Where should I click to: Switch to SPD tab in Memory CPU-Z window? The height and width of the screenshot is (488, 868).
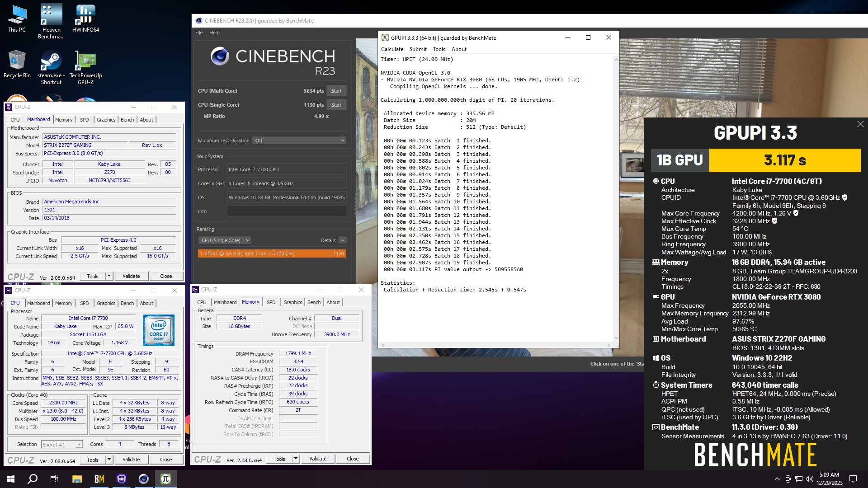[x=271, y=302]
